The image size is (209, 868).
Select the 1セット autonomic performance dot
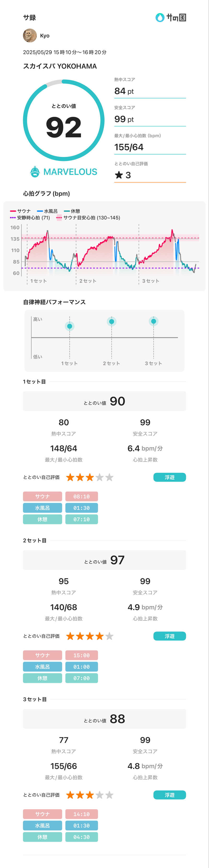click(x=70, y=326)
